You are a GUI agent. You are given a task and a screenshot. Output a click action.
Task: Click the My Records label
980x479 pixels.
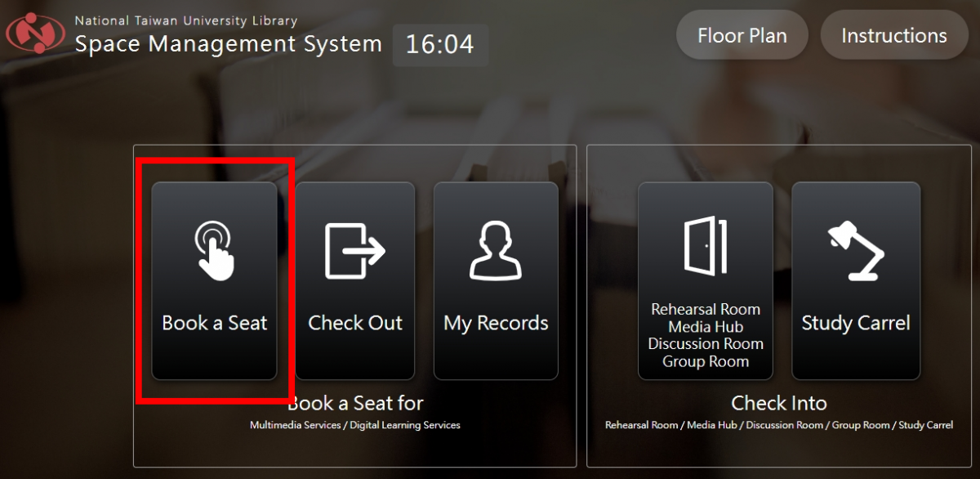click(496, 324)
